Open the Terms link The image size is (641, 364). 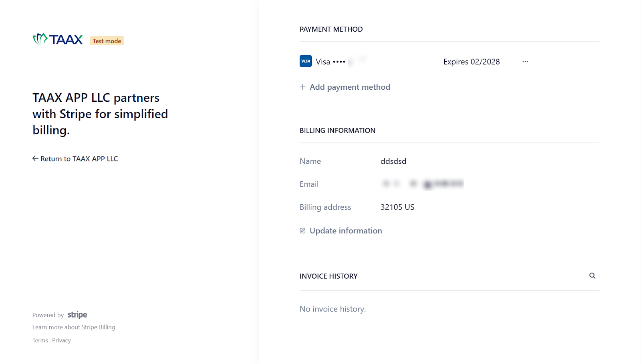pyautogui.click(x=40, y=340)
